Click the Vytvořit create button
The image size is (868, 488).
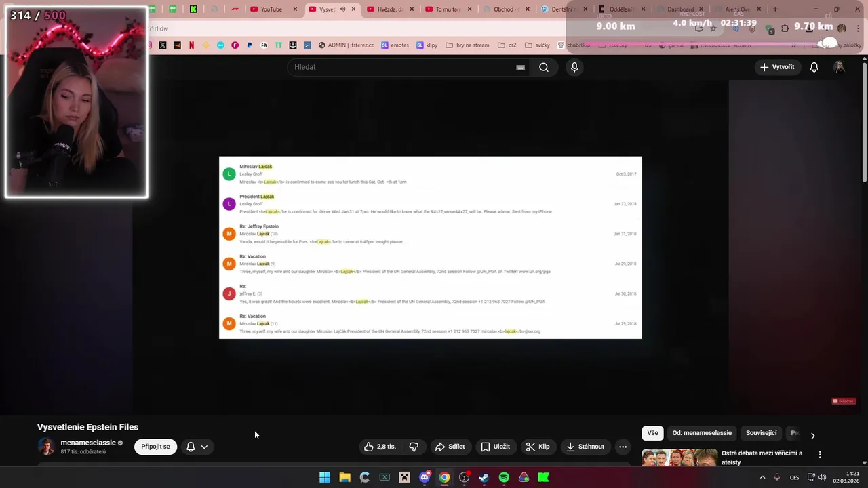pyautogui.click(x=777, y=67)
